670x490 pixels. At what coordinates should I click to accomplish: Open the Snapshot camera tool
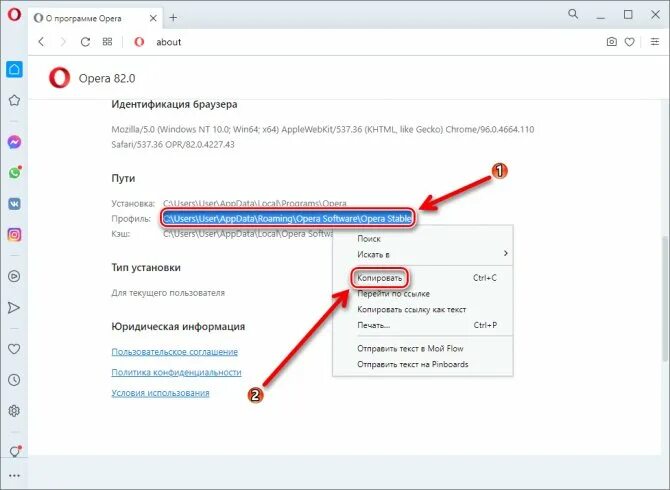611,42
